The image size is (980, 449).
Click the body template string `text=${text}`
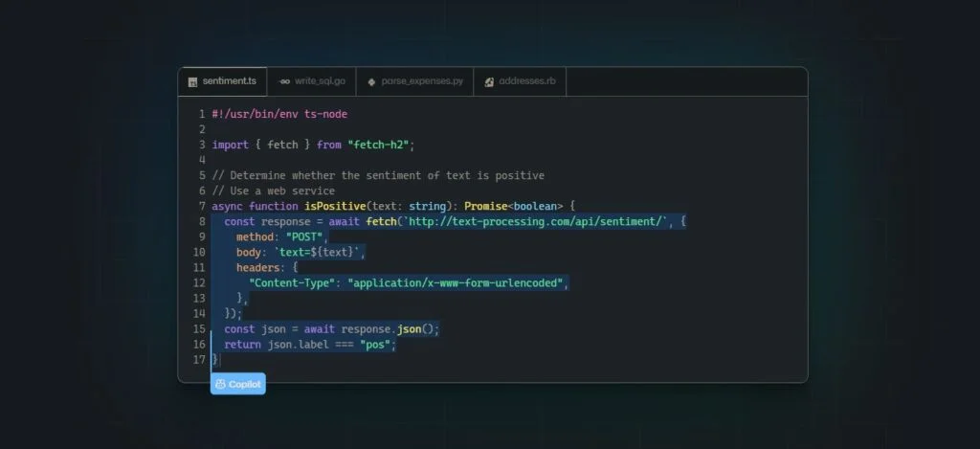[317, 252]
